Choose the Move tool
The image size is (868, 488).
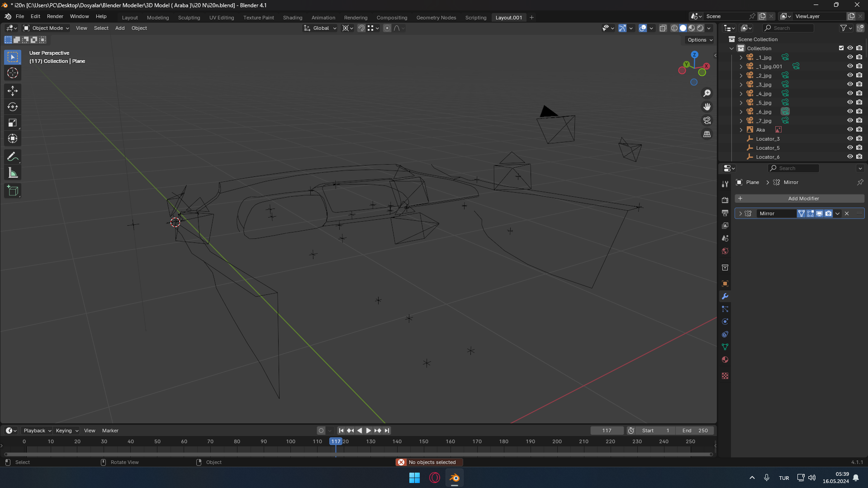[x=13, y=91]
